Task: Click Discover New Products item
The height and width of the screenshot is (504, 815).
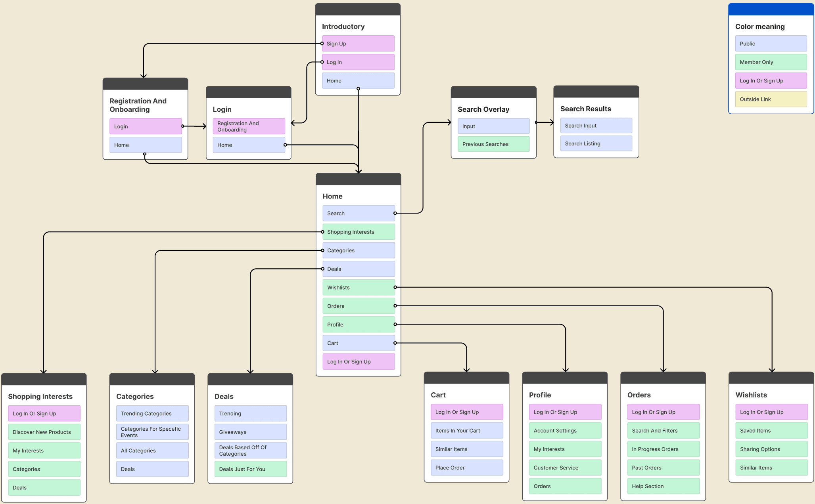Action: 44,432
